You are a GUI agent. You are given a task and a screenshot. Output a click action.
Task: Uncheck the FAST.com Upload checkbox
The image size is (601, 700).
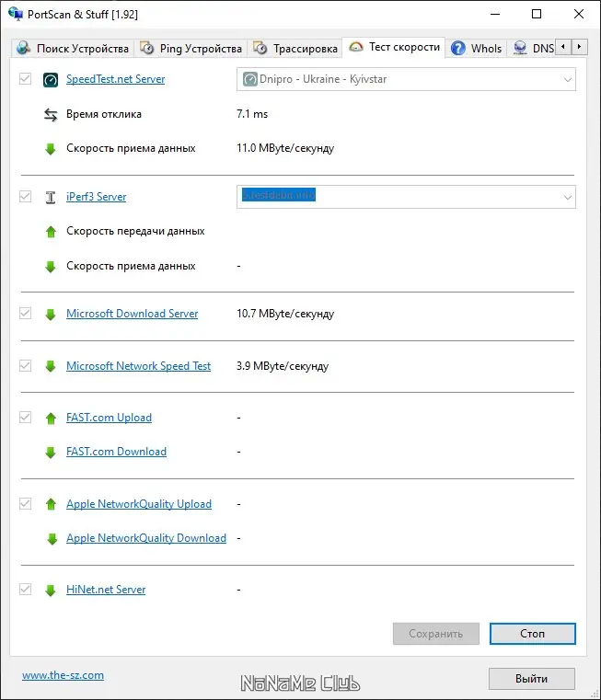pos(25,418)
